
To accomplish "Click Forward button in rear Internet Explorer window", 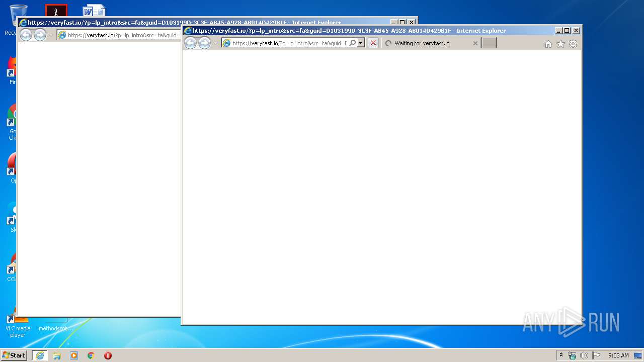I will coord(40,35).
